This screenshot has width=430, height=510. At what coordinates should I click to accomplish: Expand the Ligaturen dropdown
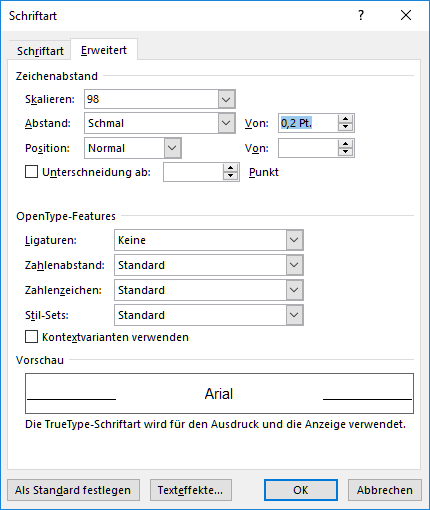click(294, 240)
